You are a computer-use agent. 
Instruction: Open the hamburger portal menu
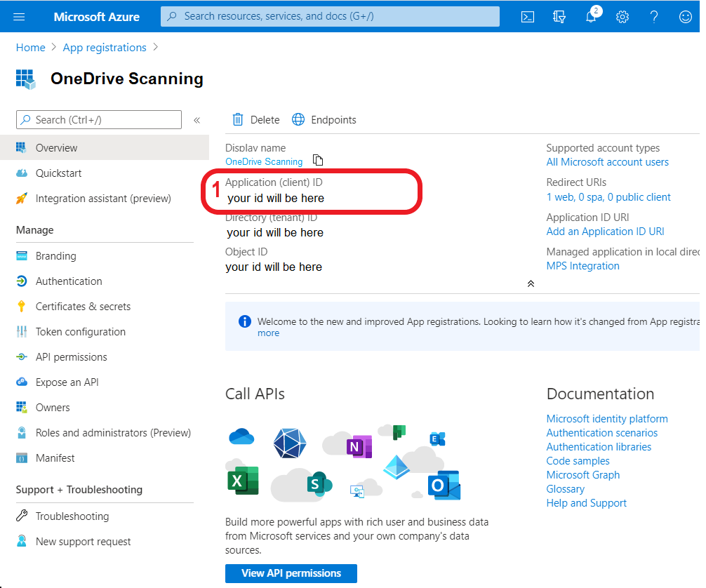pos(19,17)
